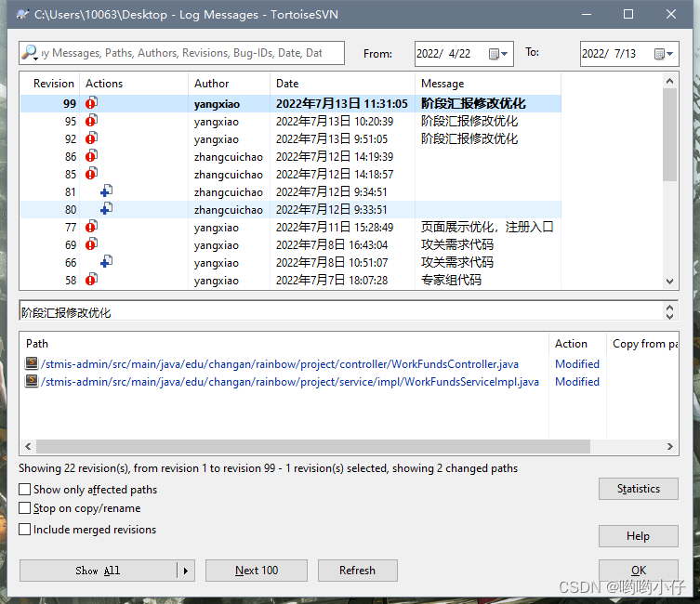Click the search filter magnifier icon
This screenshot has width=700, height=604.
tap(30, 53)
